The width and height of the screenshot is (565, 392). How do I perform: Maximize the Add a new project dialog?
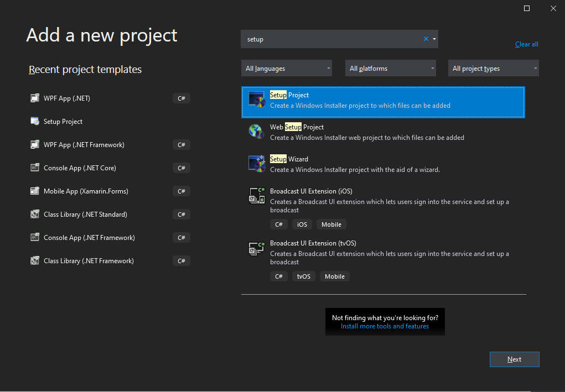[526, 8]
